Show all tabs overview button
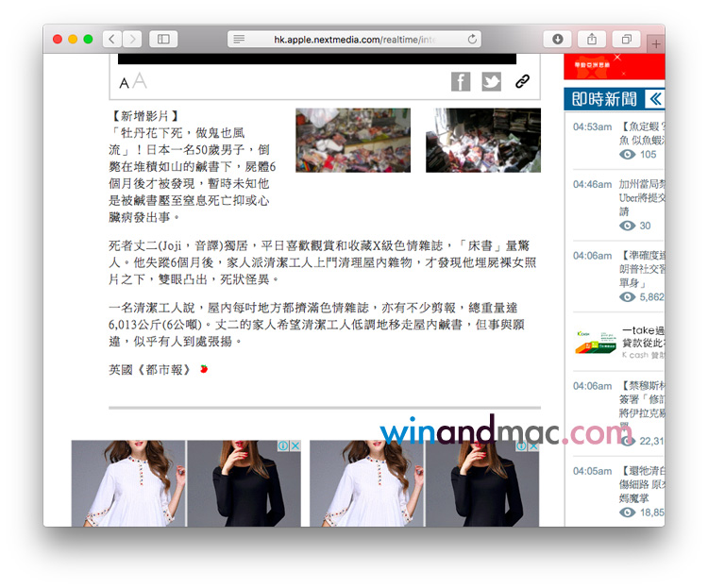The width and height of the screenshot is (708, 588). tap(625, 39)
